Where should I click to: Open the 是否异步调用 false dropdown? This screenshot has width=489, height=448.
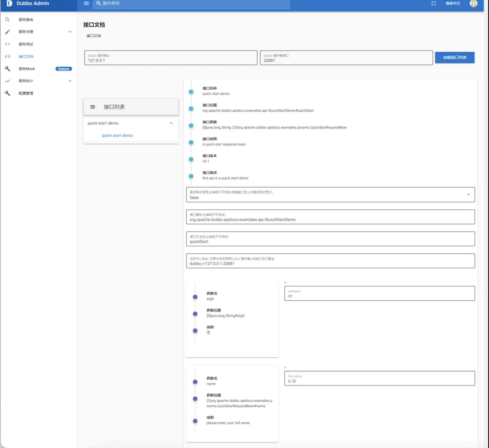(x=330, y=195)
